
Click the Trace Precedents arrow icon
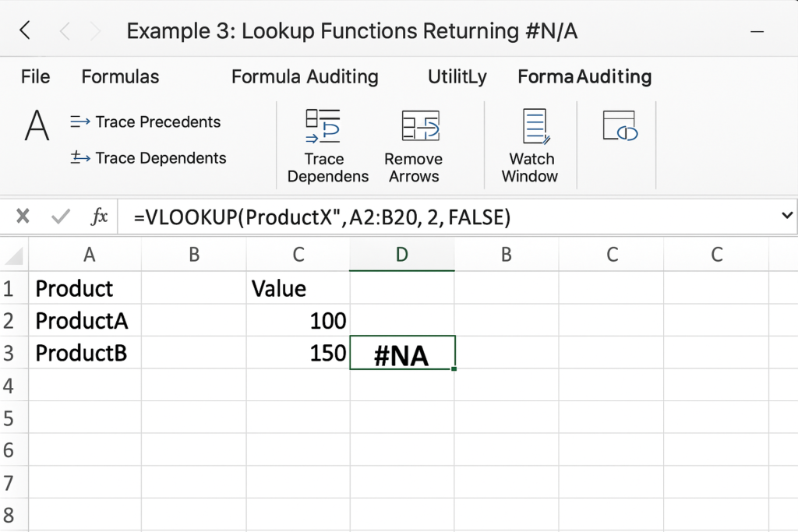click(x=80, y=122)
